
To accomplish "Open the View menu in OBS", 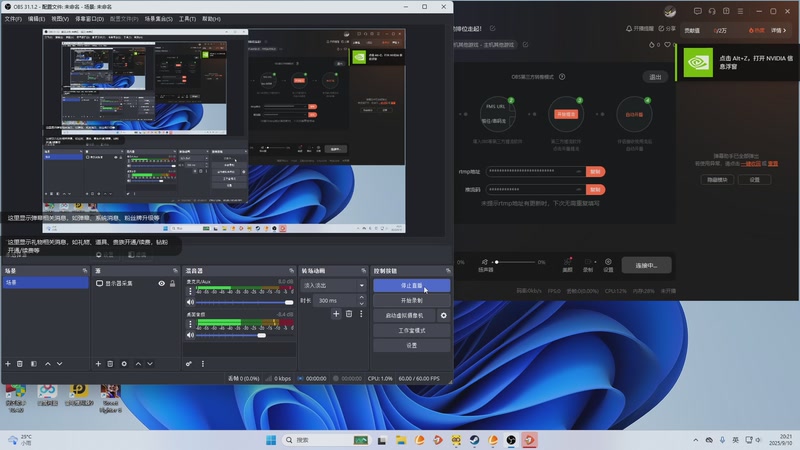I will coord(60,19).
